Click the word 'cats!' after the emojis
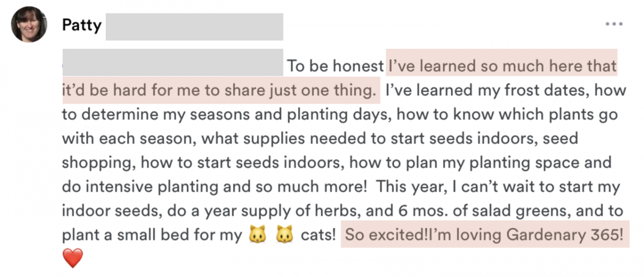This screenshot has height=277, width=644. (x=318, y=235)
